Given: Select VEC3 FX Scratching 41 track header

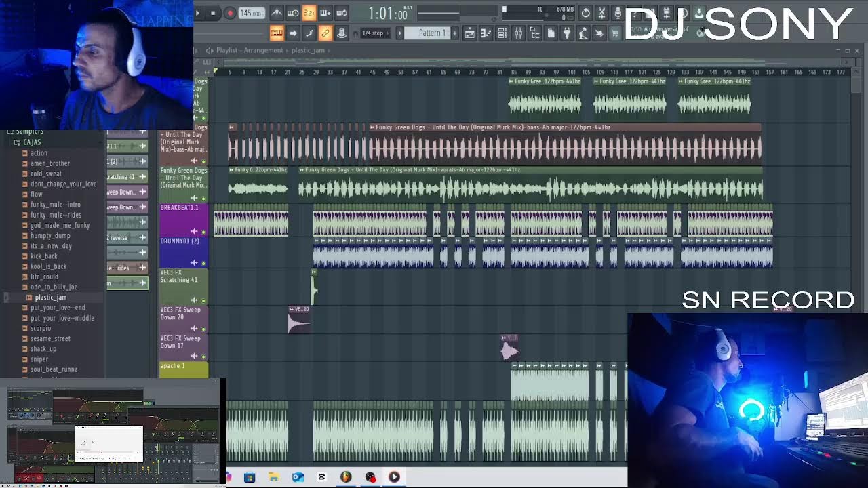Looking at the screenshot, I should 183,286.
